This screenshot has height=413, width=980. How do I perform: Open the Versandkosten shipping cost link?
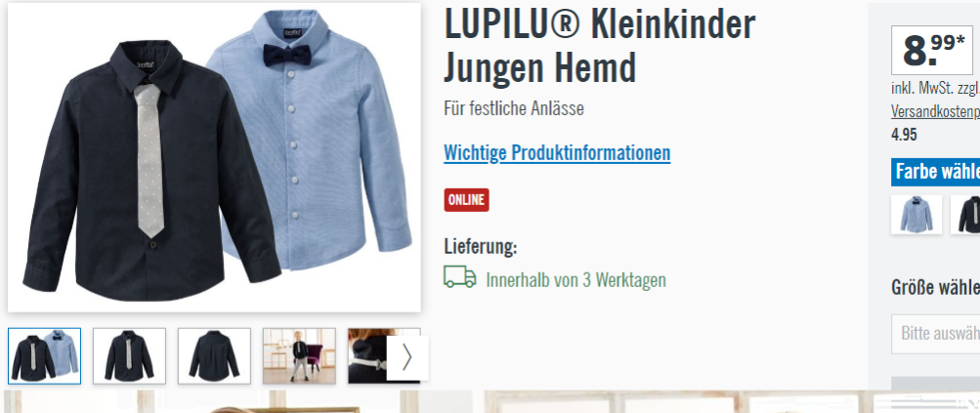936,111
